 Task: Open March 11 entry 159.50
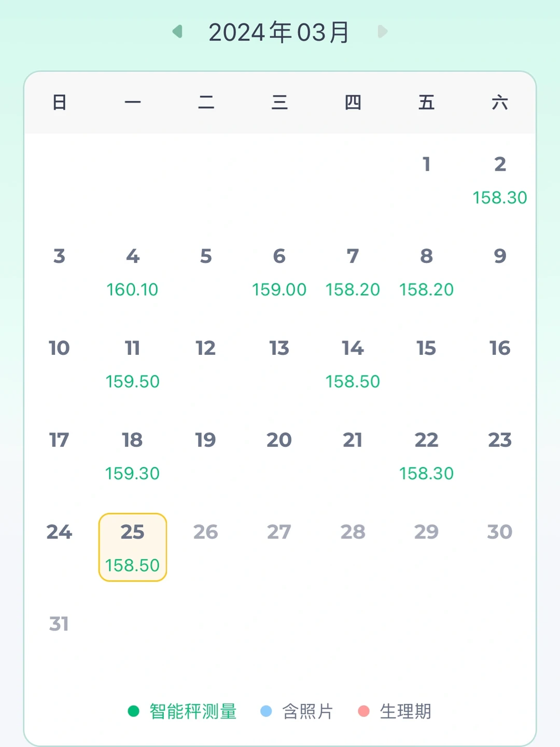[x=133, y=364]
